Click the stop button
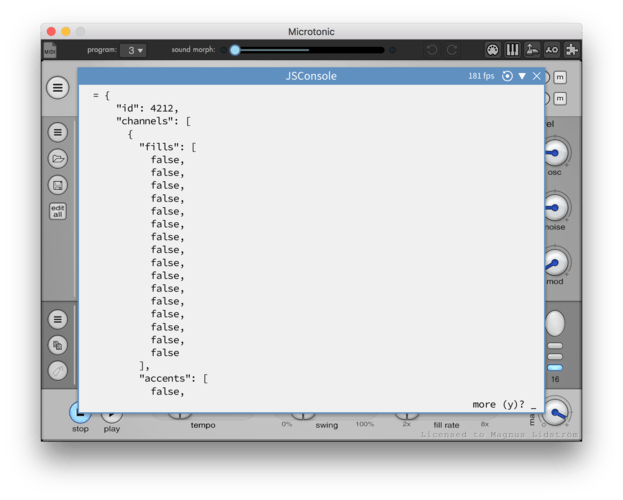 pyautogui.click(x=80, y=415)
